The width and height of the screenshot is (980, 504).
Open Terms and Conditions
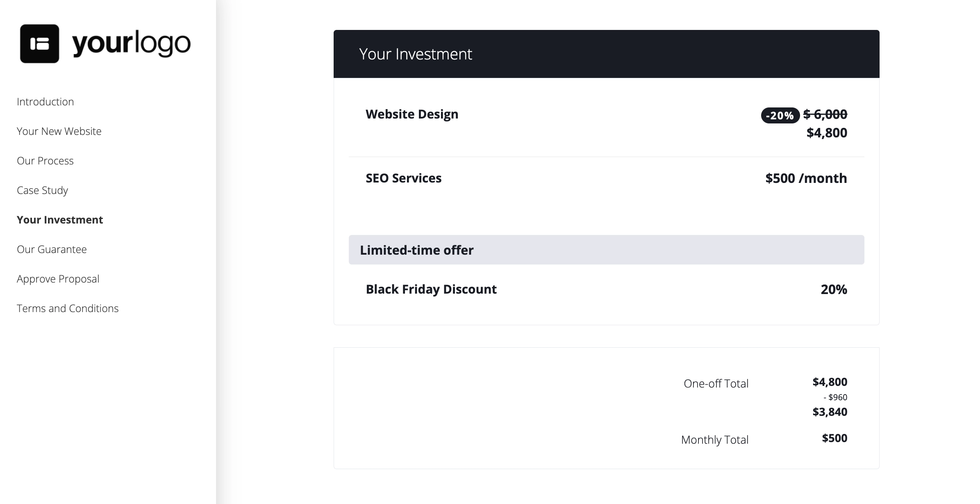(x=67, y=308)
